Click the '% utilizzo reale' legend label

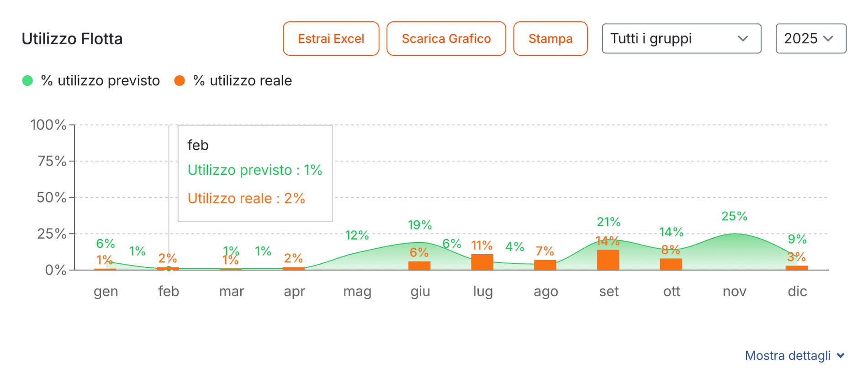(243, 81)
